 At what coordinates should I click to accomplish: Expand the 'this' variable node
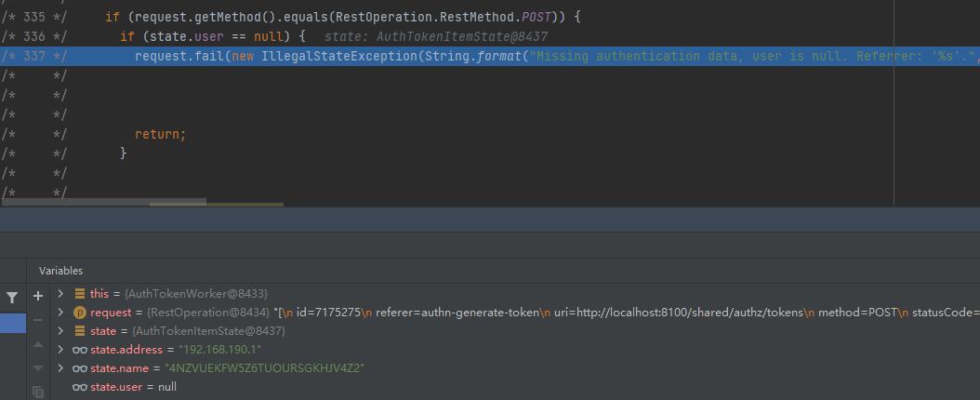pyautogui.click(x=61, y=294)
